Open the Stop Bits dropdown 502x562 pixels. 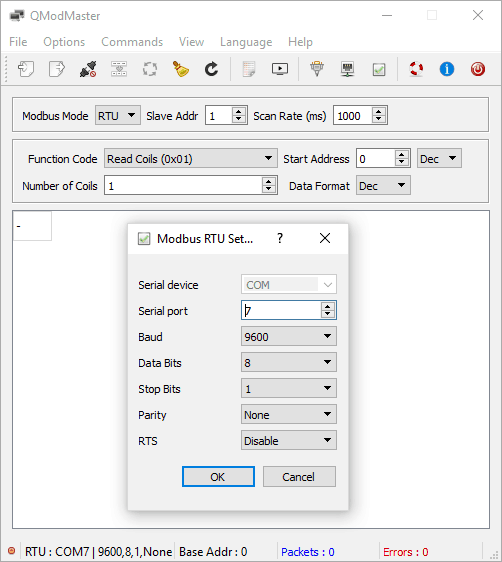(x=289, y=389)
